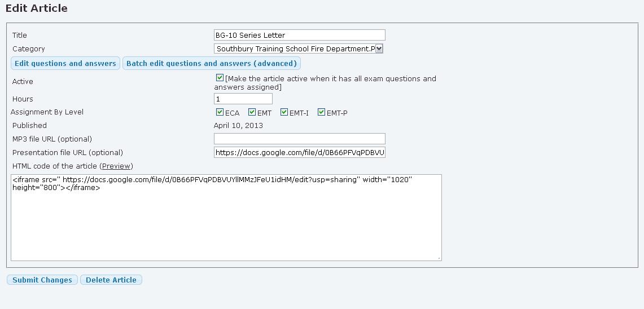Click the Presentation file URL field
Image resolution: width=644 pixels, height=309 pixels.
[299, 152]
